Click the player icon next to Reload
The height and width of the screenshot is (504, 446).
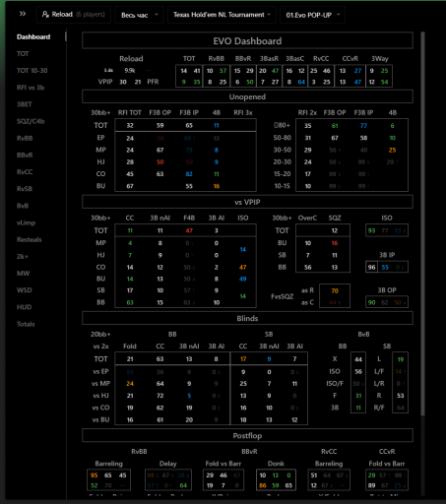pyautogui.click(x=45, y=15)
